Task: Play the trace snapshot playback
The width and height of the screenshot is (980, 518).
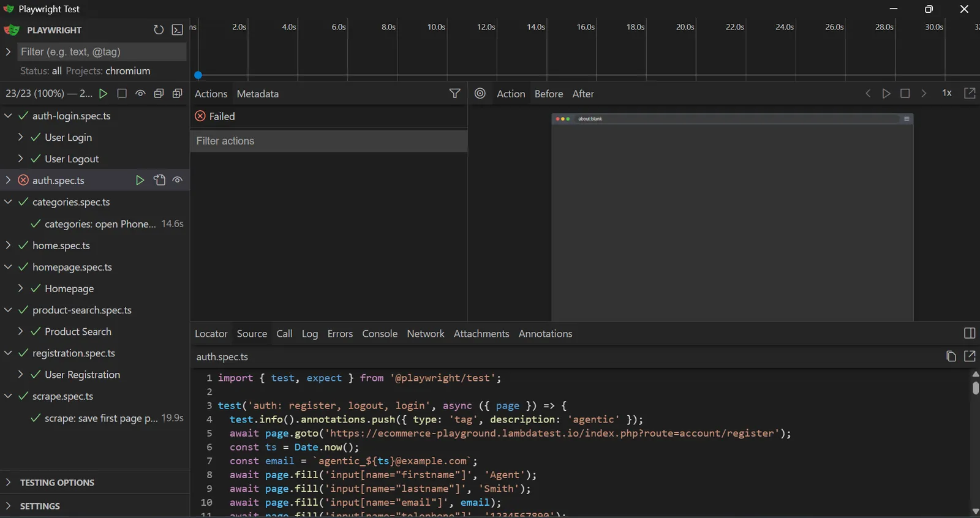Action: coord(886,94)
